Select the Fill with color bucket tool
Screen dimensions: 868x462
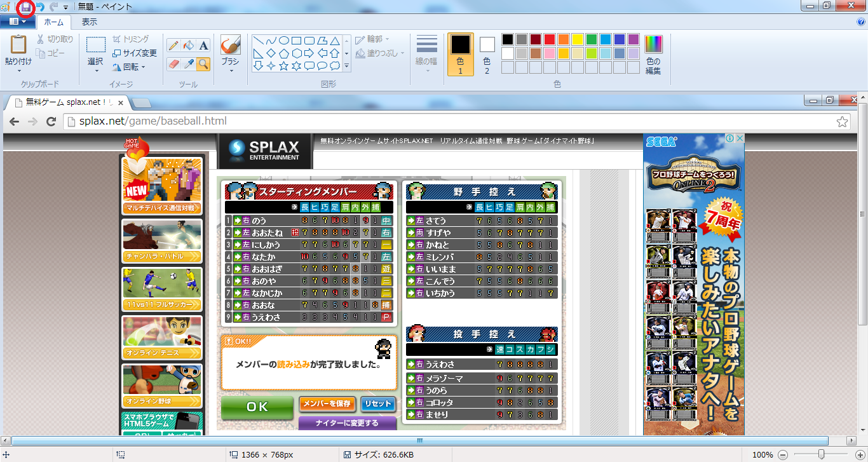(x=189, y=45)
